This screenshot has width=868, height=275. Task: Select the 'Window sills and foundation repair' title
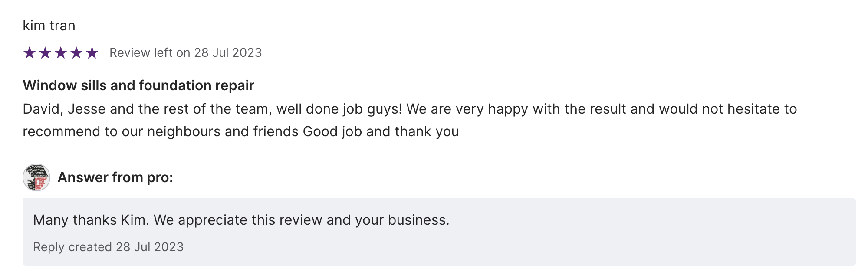click(x=138, y=85)
